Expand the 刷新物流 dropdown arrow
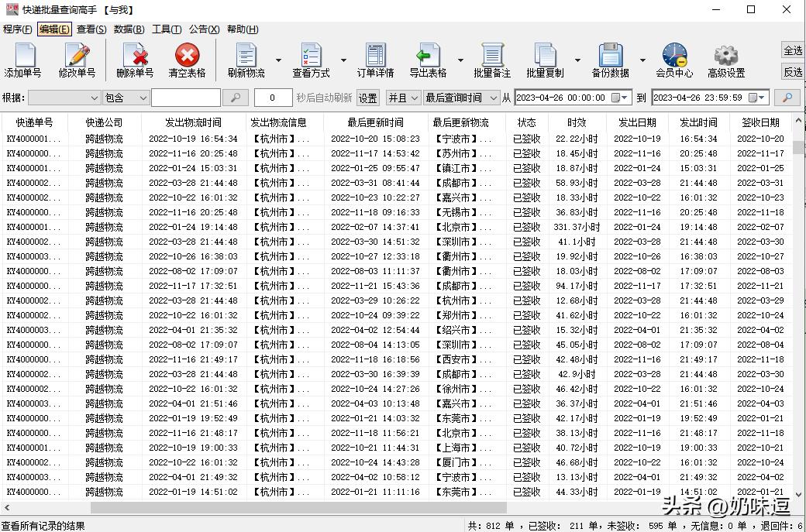The image size is (806, 532). pyautogui.click(x=278, y=60)
